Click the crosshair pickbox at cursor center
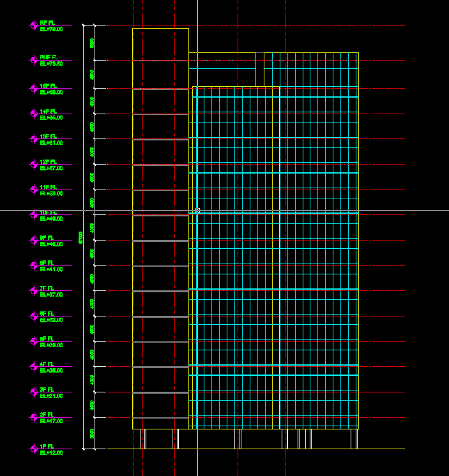This screenshot has width=449, height=476. [198, 209]
